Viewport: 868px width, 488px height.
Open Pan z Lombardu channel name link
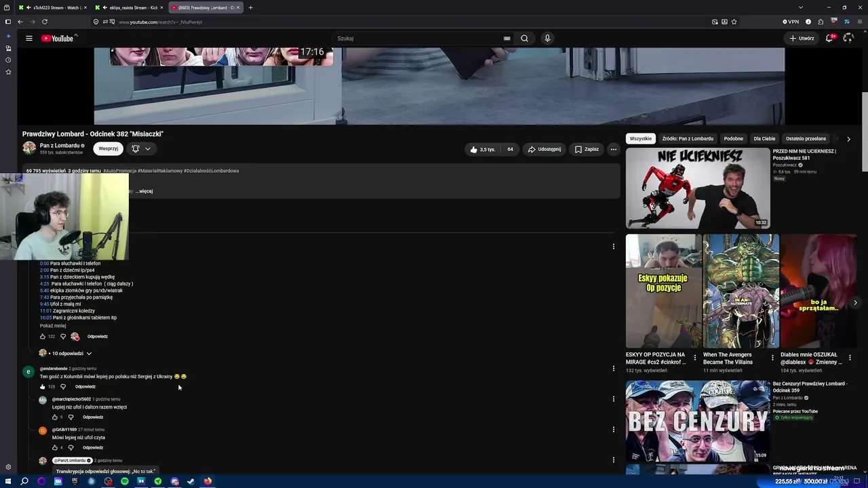(60, 146)
